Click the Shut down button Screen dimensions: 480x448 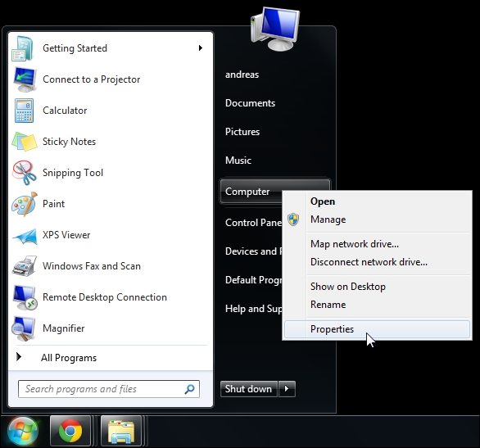click(248, 389)
